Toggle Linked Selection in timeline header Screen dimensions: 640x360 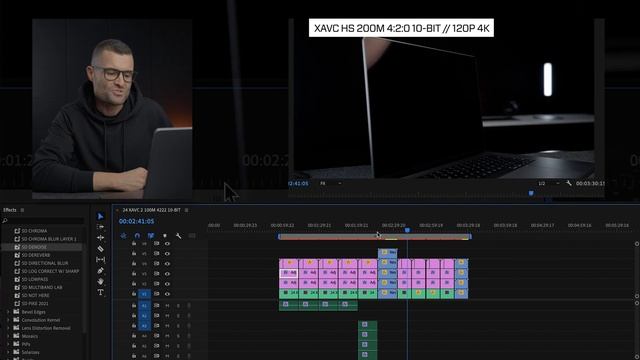(151, 236)
